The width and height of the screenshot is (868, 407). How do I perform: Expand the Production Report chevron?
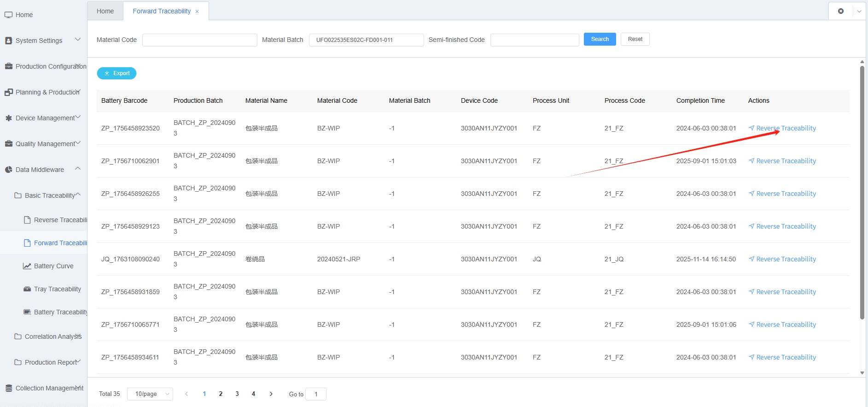[x=78, y=361]
